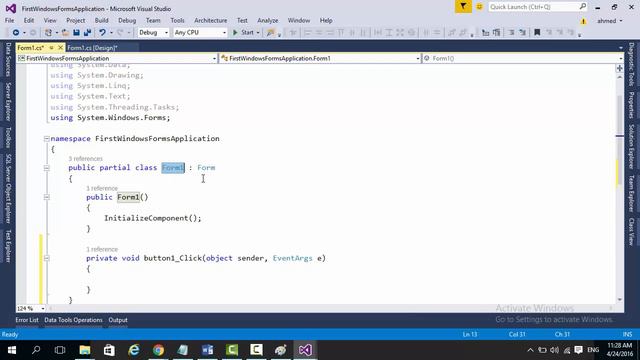The image size is (640, 360).
Task: Click the Find in Files toolbar icon
Action: coord(270,33)
